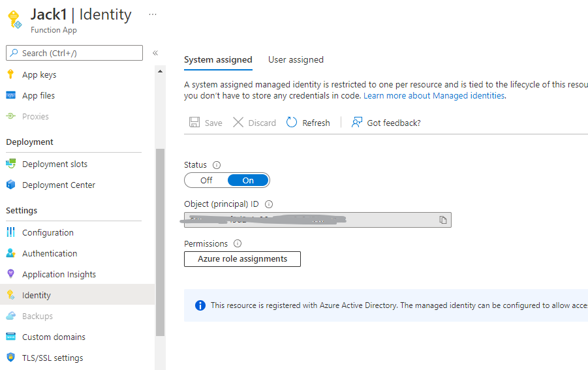The height and width of the screenshot is (370, 588).
Task: Click the Discard toolbar label
Action: (262, 123)
